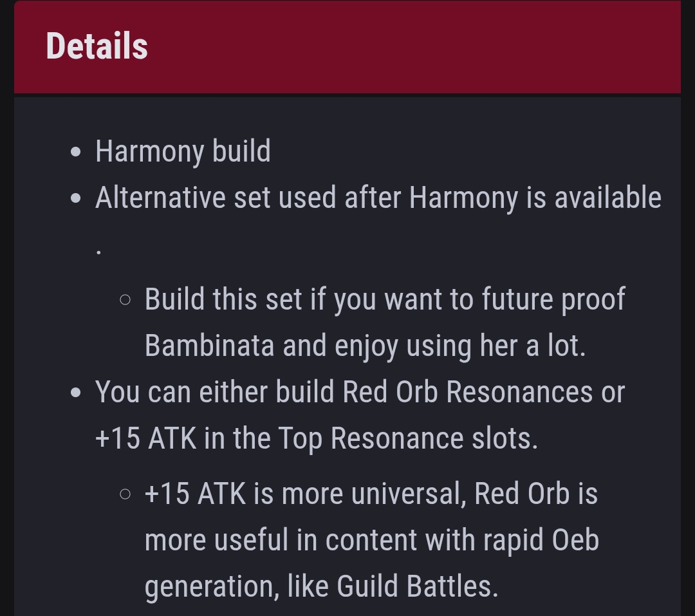Click the Details heading title text
The image size is (695, 616).
click(97, 46)
